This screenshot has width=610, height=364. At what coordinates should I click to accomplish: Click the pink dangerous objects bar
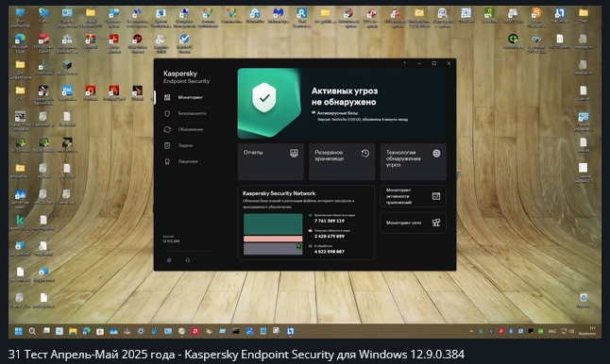273,239
